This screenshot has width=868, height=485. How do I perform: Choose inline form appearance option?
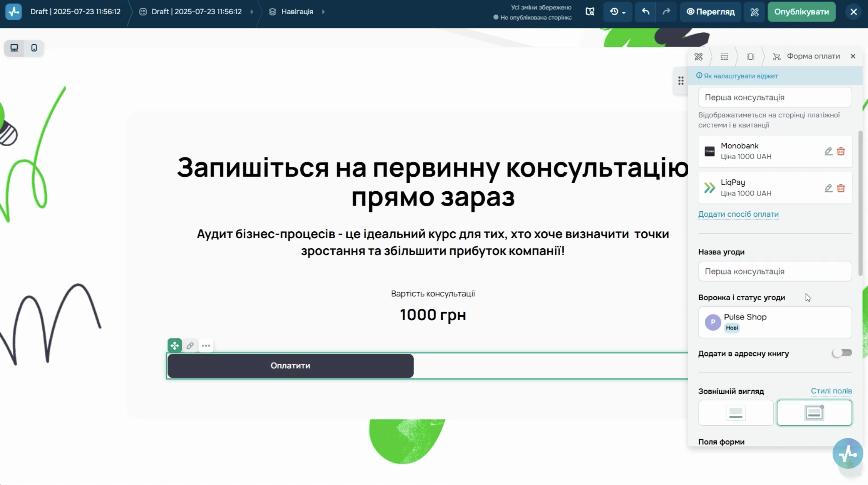coord(736,413)
